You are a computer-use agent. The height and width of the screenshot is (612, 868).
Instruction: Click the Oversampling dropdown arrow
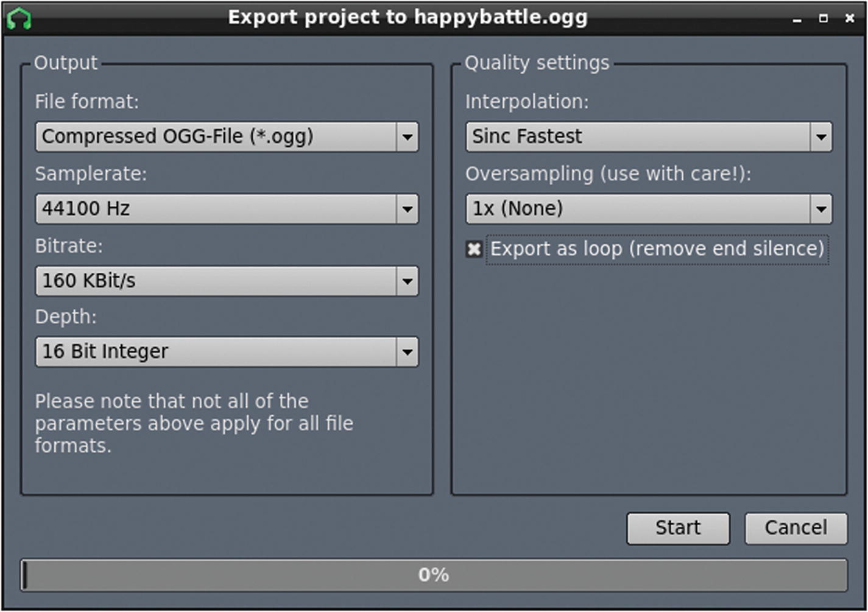pos(820,209)
